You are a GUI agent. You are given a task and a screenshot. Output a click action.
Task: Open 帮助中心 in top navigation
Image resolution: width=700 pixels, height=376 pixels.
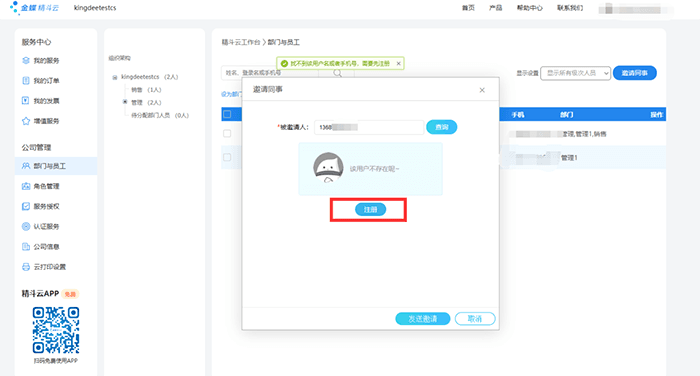(529, 8)
